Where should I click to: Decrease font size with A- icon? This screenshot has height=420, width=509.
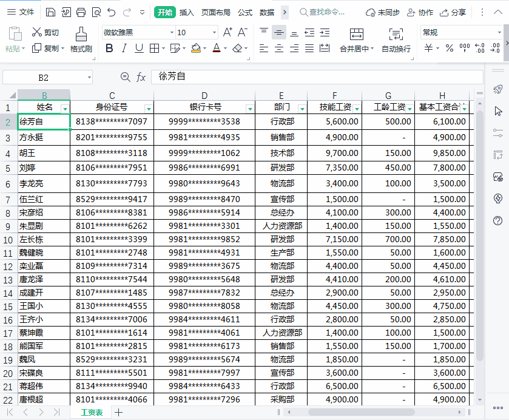(x=243, y=32)
